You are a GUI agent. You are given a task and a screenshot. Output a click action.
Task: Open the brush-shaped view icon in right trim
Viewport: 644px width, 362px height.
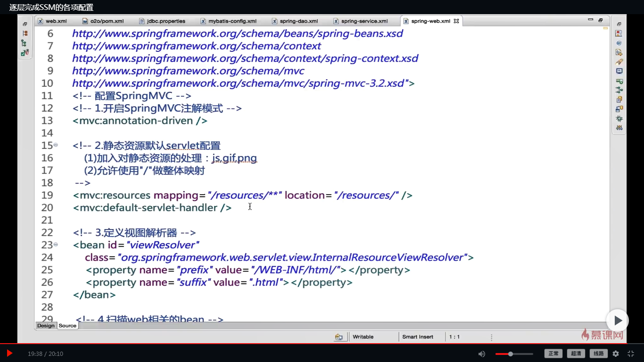pyautogui.click(x=619, y=62)
